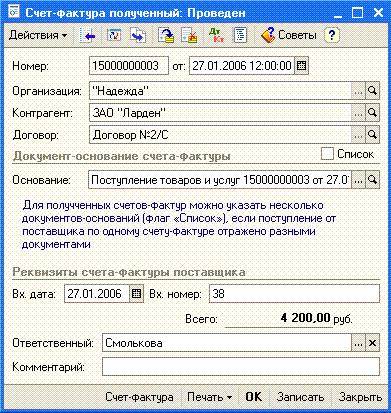Click the question mark help icon
The width and height of the screenshot is (391, 413).
pos(332,35)
